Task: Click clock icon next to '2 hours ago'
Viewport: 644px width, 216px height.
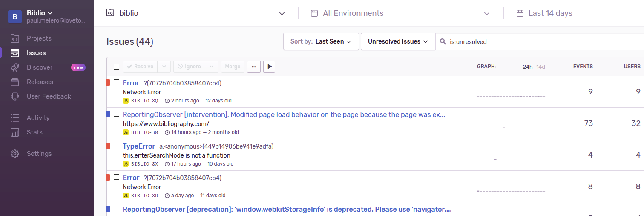Action: pyautogui.click(x=167, y=101)
